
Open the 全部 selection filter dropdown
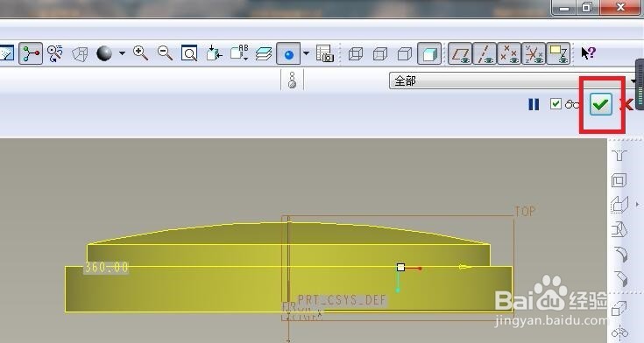[x=513, y=80]
